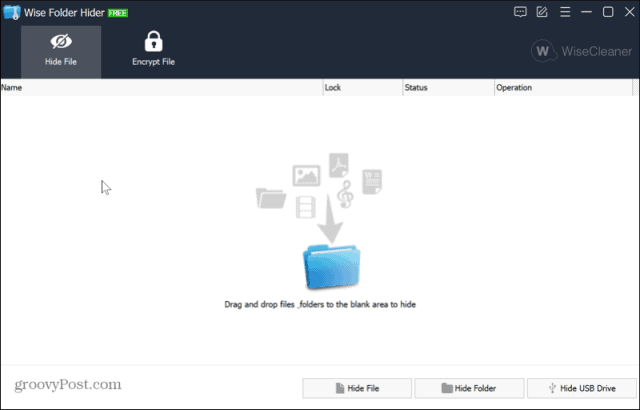The height and width of the screenshot is (410, 640).
Task: Open the hamburger menu
Action: click(x=565, y=12)
